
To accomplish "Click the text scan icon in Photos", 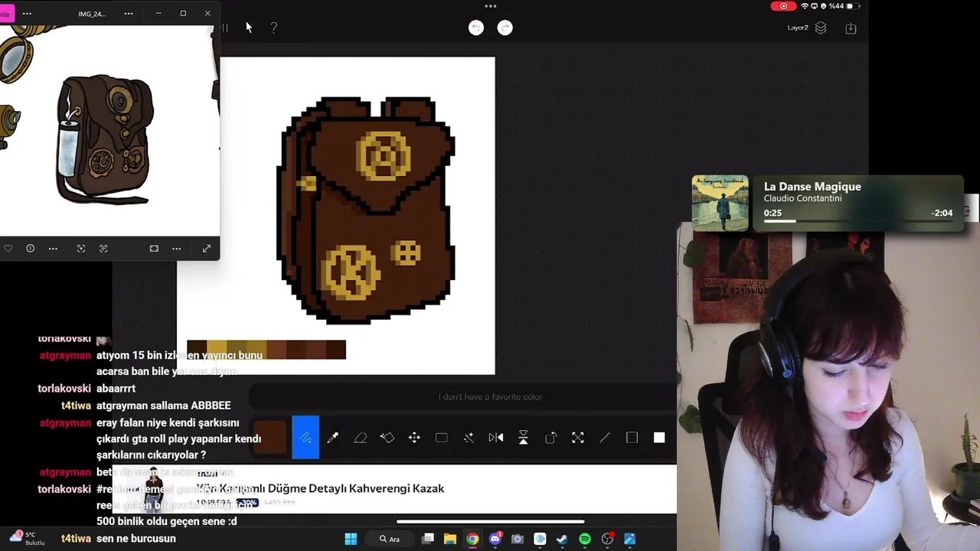I will click(103, 249).
